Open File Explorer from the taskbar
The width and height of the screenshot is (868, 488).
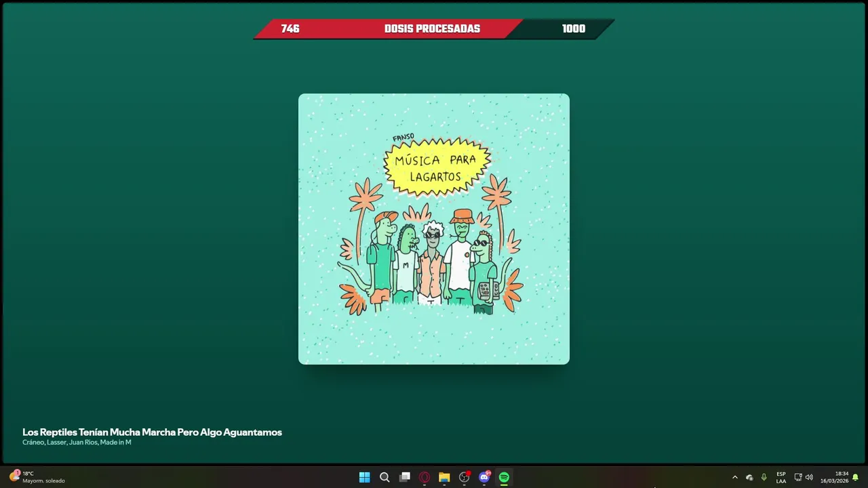coord(444,477)
